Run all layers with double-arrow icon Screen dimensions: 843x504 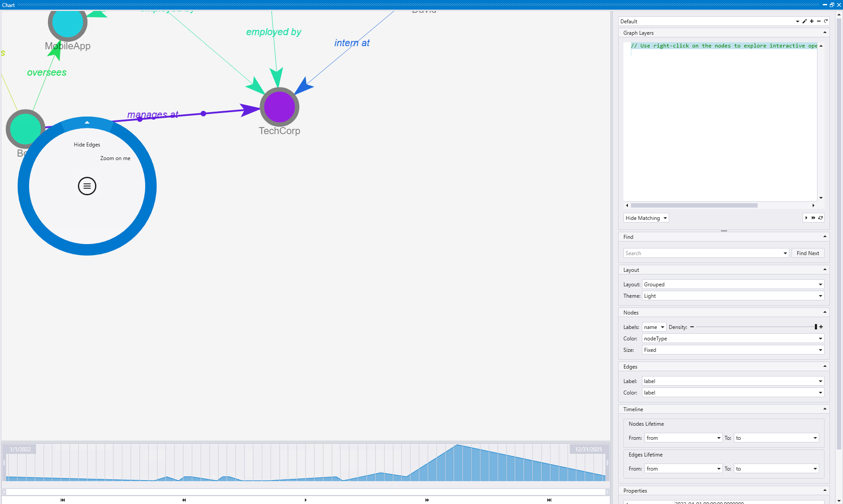[x=813, y=218]
